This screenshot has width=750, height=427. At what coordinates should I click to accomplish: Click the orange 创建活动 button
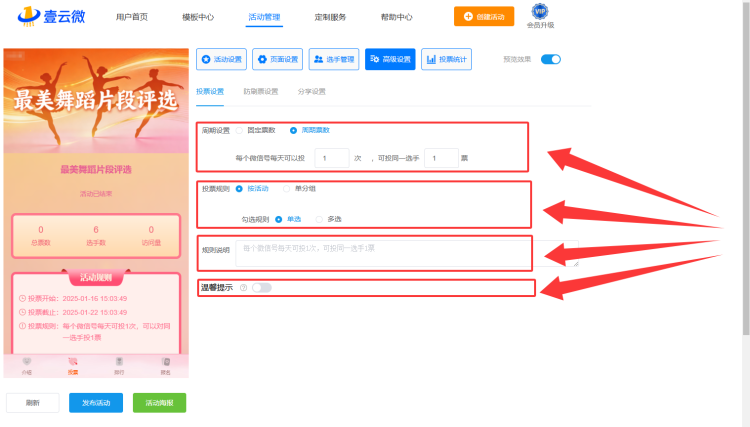484,16
